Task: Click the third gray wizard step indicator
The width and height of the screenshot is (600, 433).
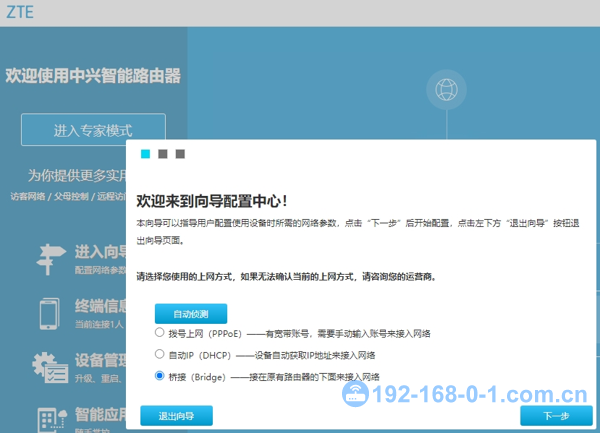Action: 180,154
